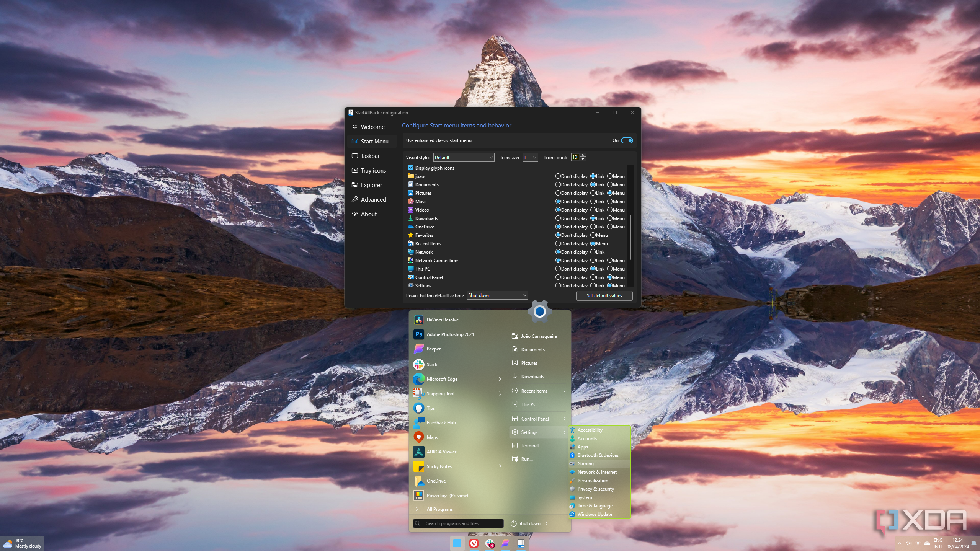
Task: Select the Link radio button for Music
Action: tap(593, 202)
